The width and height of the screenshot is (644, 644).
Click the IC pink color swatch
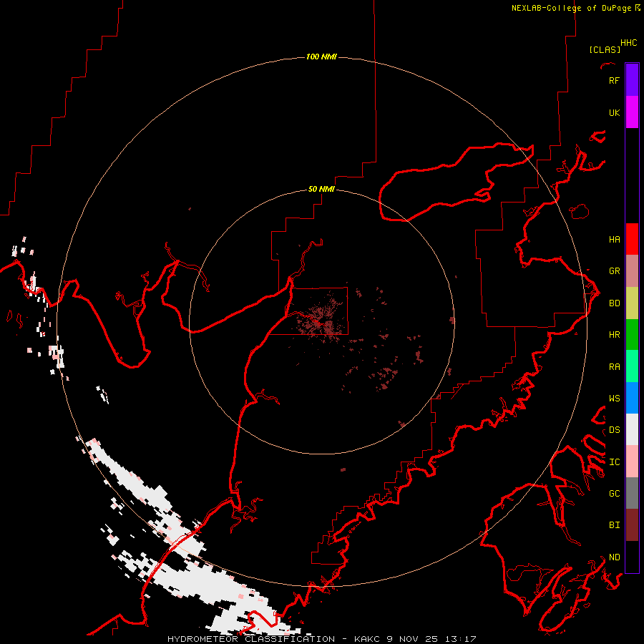click(x=632, y=462)
